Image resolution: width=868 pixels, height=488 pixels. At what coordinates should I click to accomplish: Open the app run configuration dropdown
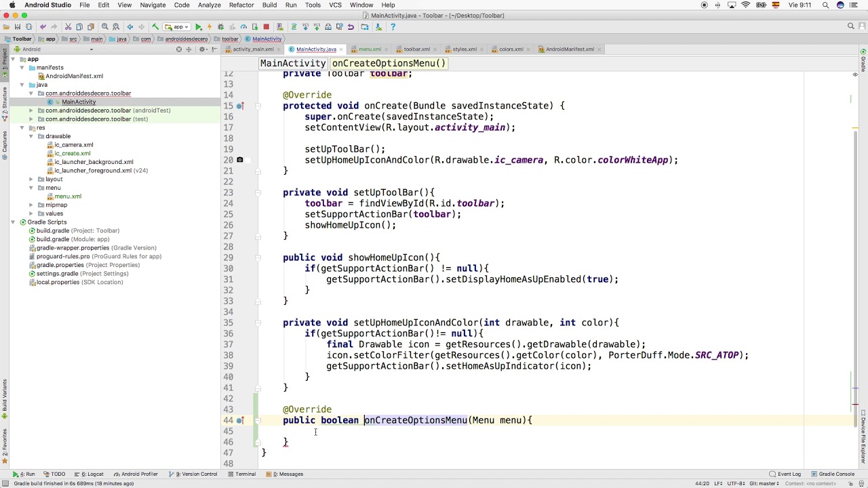178,27
